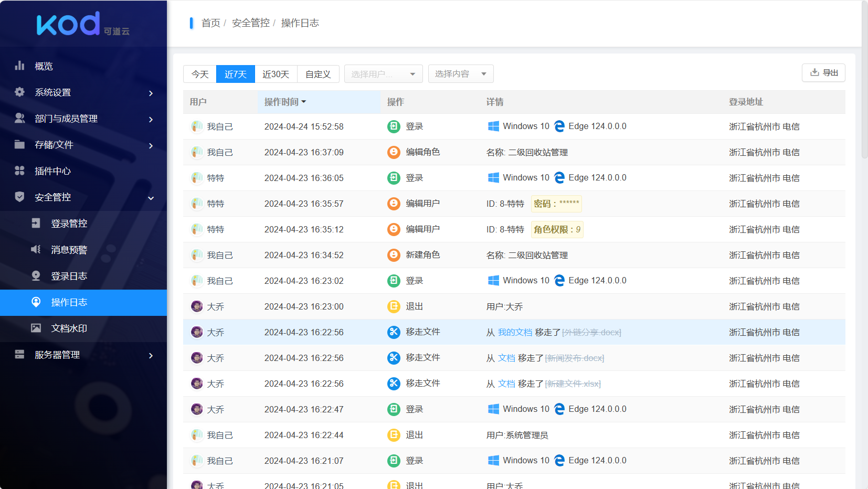Select the 近30天 tab
The image size is (868, 489).
(276, 74)
